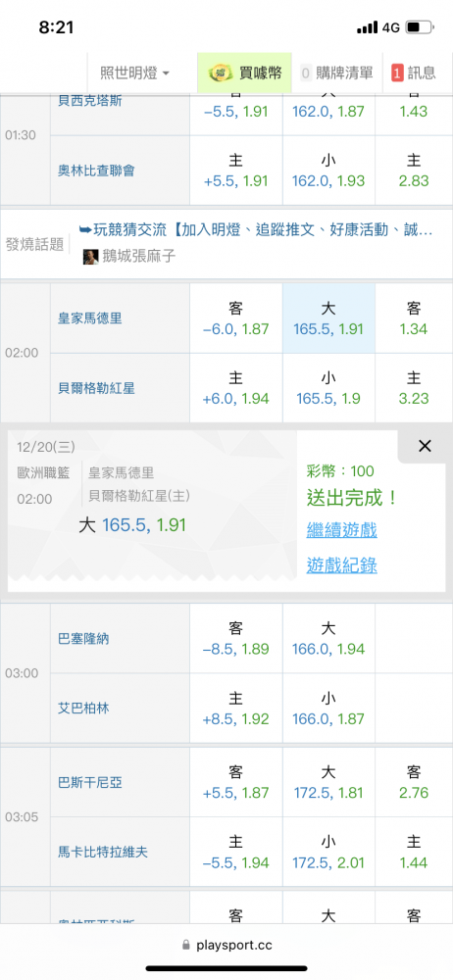The width and height of the screenshot is (453, 980).
Task: Select 小 165.5, 1.9 under option
Action: click(x=329, y=388)
